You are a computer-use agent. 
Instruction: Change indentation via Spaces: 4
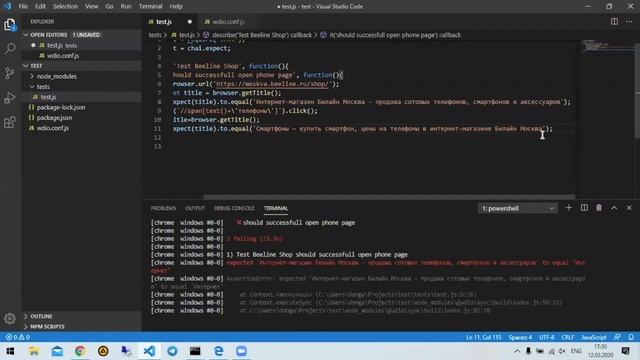[x=520, y=337]
